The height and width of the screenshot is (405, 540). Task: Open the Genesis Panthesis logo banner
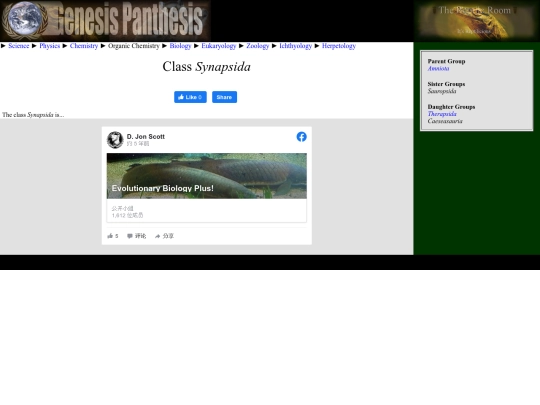click(105, 21)
